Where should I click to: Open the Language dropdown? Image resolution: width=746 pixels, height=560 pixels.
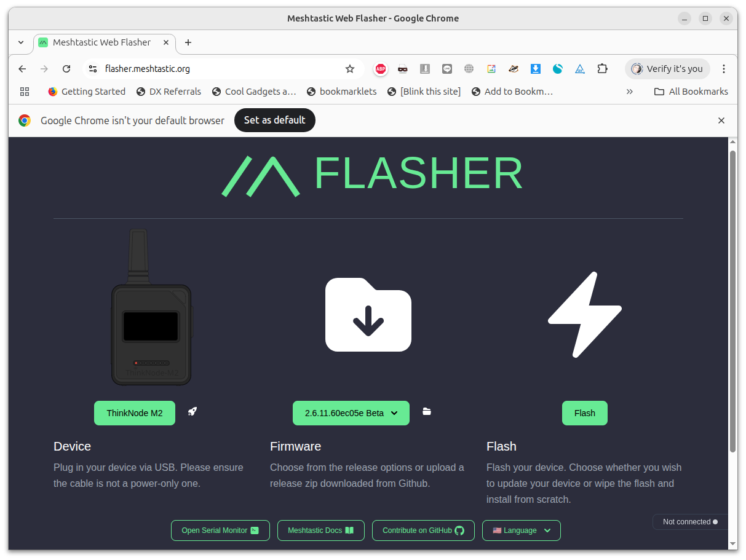[522, 530]
